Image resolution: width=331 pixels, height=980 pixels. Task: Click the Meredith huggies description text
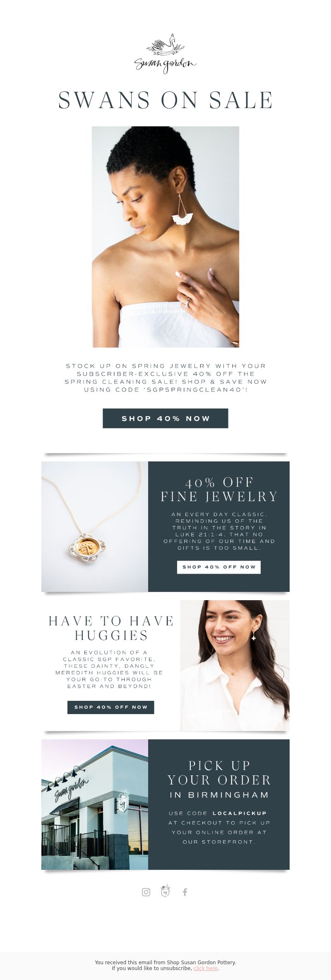pyautogui.click(x=109, y=669)
